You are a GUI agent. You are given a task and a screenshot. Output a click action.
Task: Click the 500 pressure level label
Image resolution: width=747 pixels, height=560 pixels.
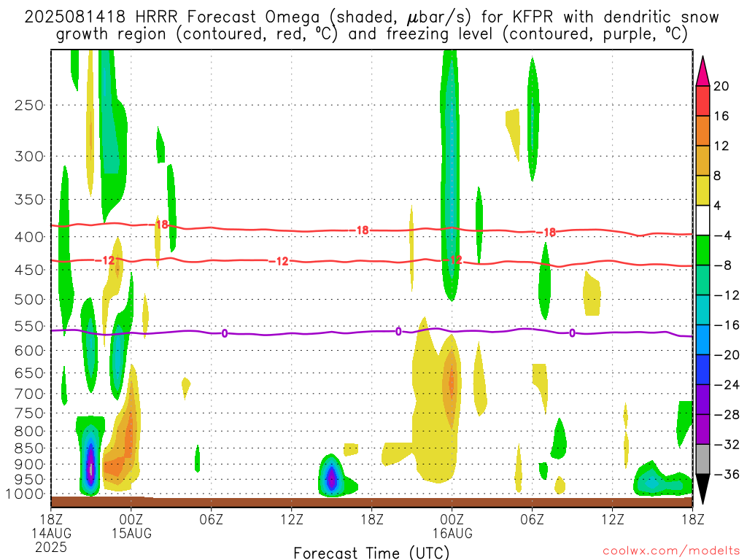click(29, 300)
